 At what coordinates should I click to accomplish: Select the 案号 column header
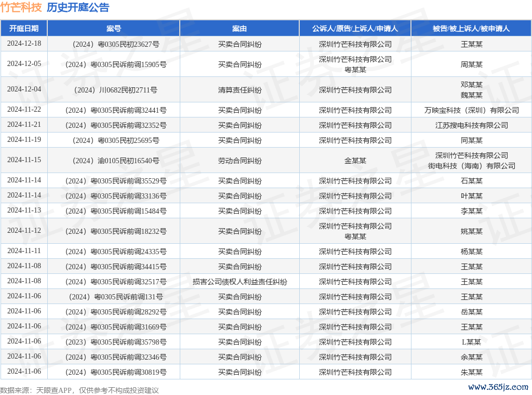113,29
